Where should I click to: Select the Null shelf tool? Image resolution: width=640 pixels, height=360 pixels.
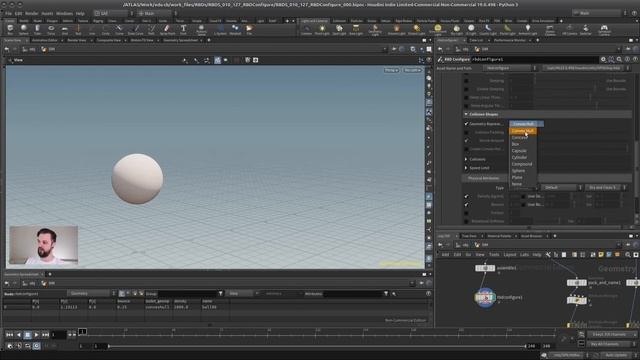tap(78, 29)
